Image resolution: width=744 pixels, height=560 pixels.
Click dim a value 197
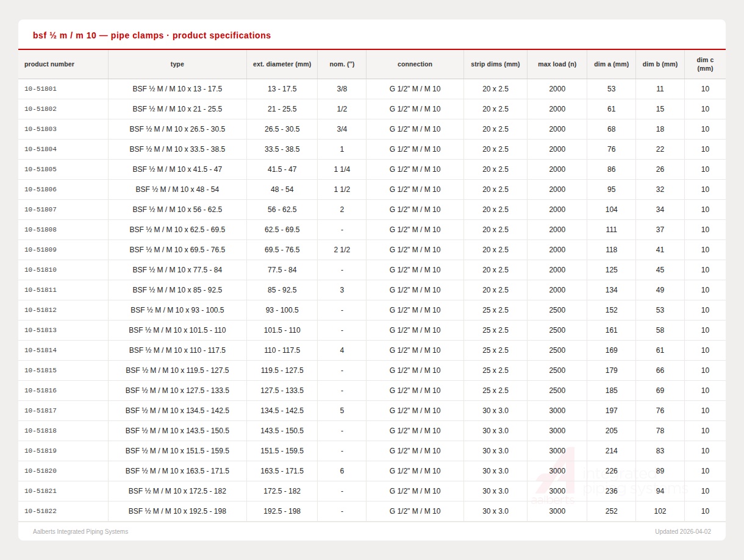point(611,411)
